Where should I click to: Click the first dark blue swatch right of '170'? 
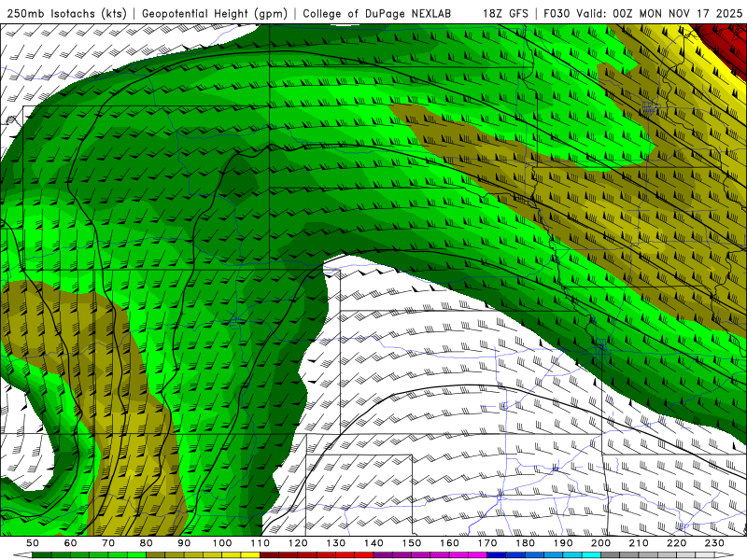coord(497,555)
